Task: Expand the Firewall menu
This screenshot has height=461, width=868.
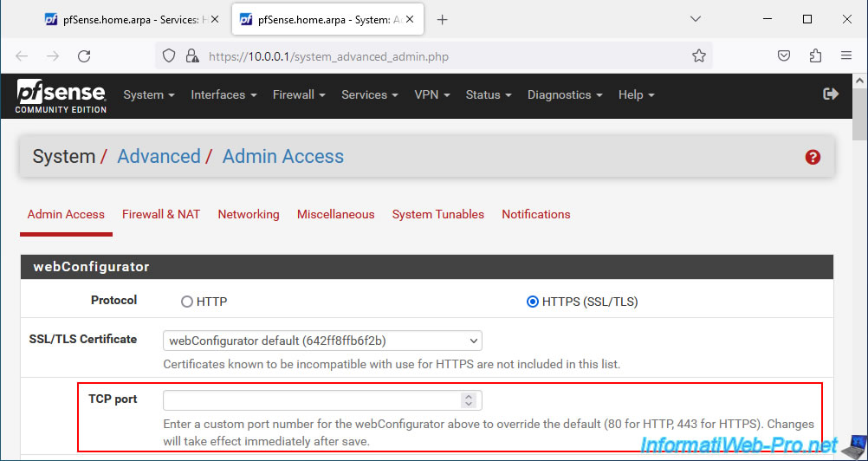Action: pos(299,94)
